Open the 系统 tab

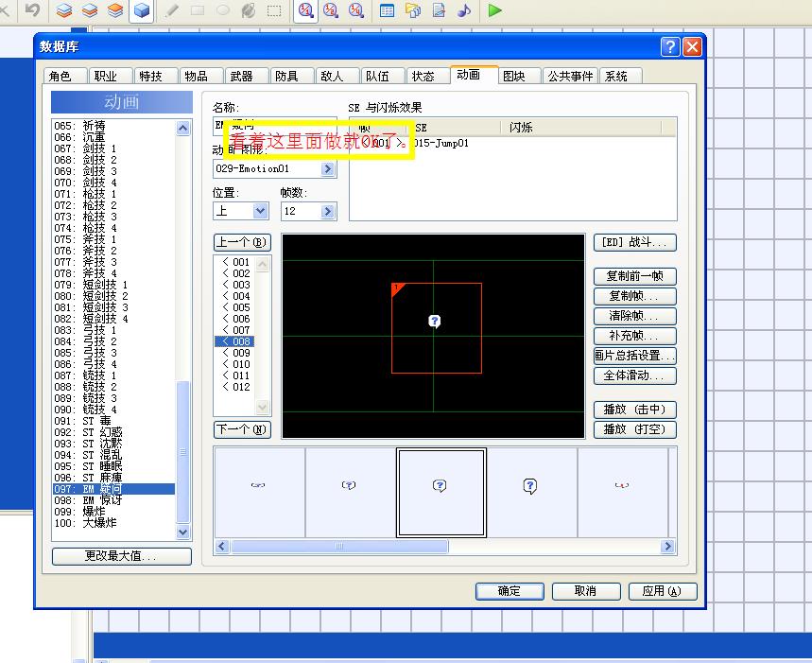[621, 77]
